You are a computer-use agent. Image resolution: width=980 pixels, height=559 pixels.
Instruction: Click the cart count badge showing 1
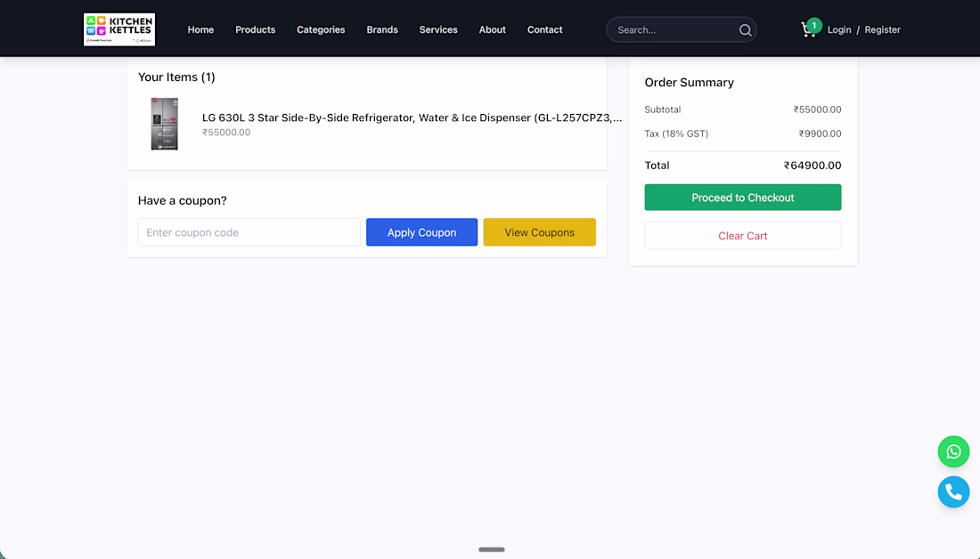(813, 26)
